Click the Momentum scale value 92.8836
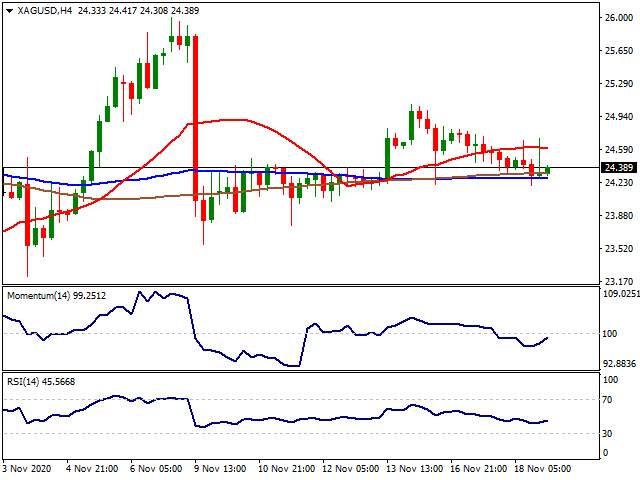Screen dimensions: 640x480 point(620,363)
